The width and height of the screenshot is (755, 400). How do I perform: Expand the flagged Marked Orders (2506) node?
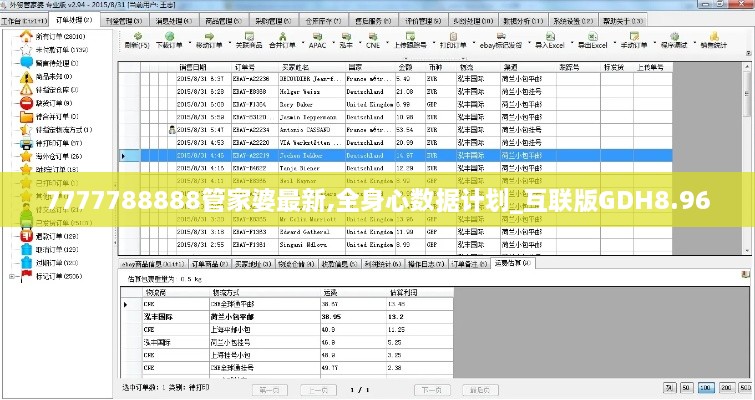12,276
